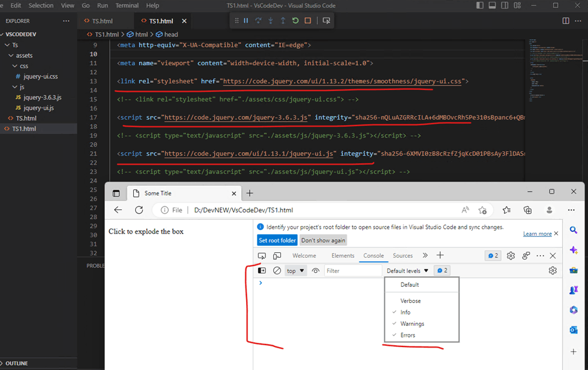The image size is (588, 370).
Task: Select the Step Over debug action
Action: (259, 20)
